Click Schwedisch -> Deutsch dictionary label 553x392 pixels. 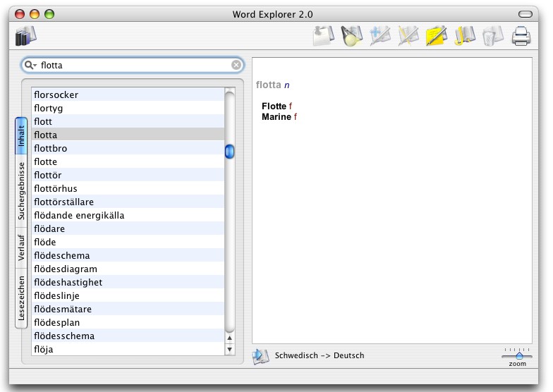320,355
